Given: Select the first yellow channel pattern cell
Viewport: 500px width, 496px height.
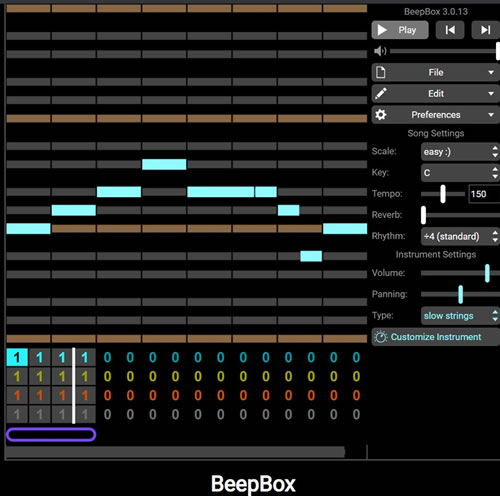Looking at the screenshot, I should coord(17,377).
